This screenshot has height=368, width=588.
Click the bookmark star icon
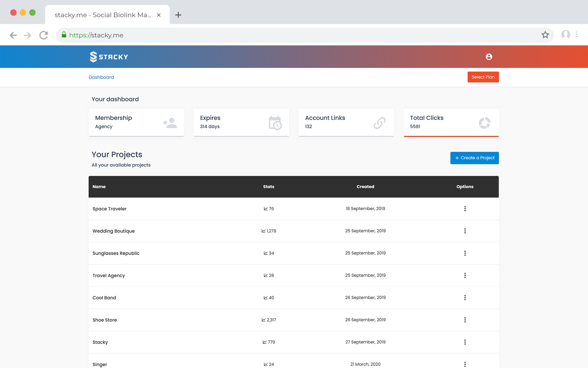pos(545,35)
